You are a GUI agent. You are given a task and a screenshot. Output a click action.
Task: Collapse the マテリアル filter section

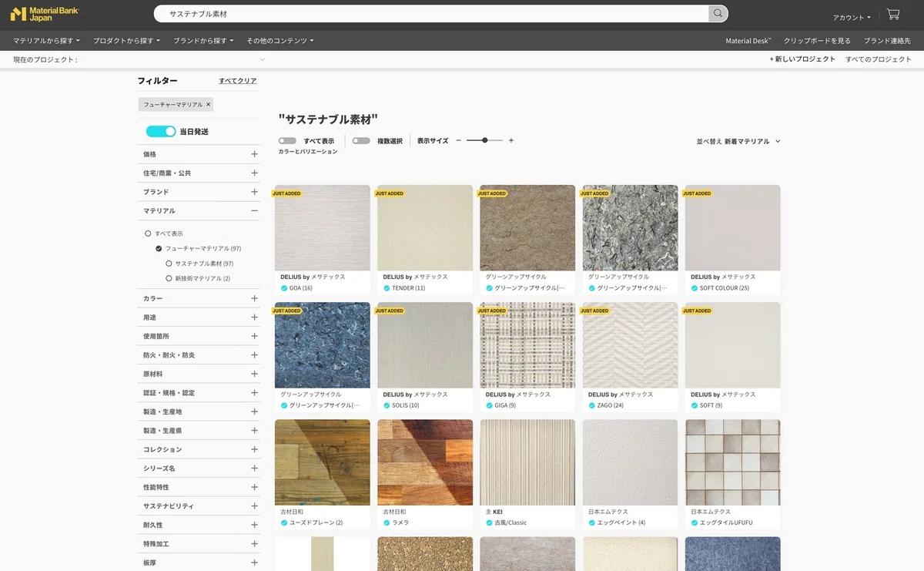[199, 210]
